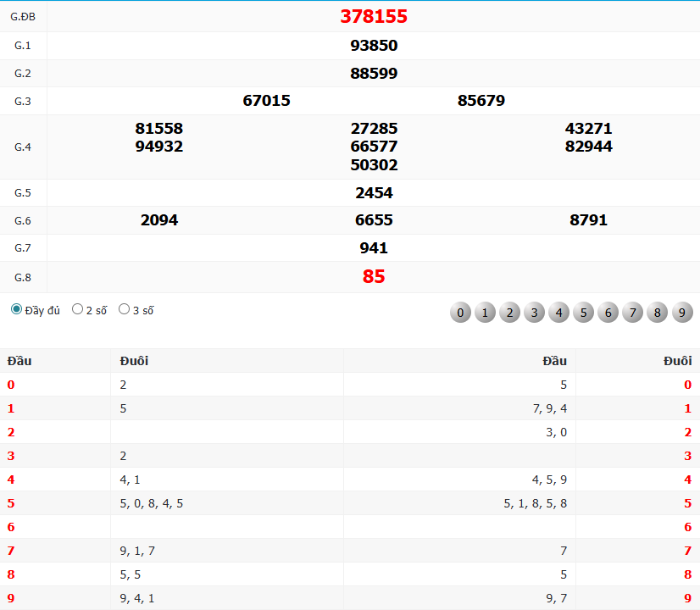
Task: Click the number 1 ball filter
Action: tap(485, 313)
